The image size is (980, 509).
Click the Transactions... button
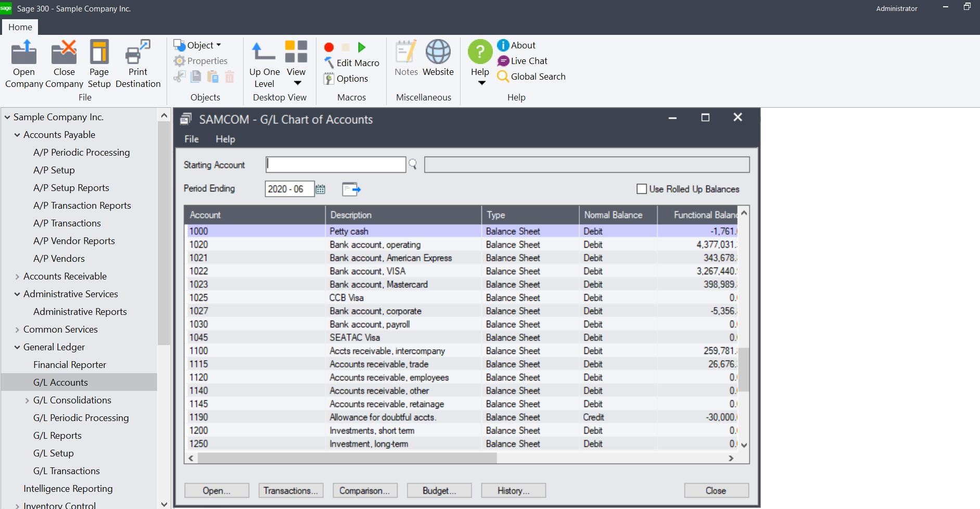point(290,491)
